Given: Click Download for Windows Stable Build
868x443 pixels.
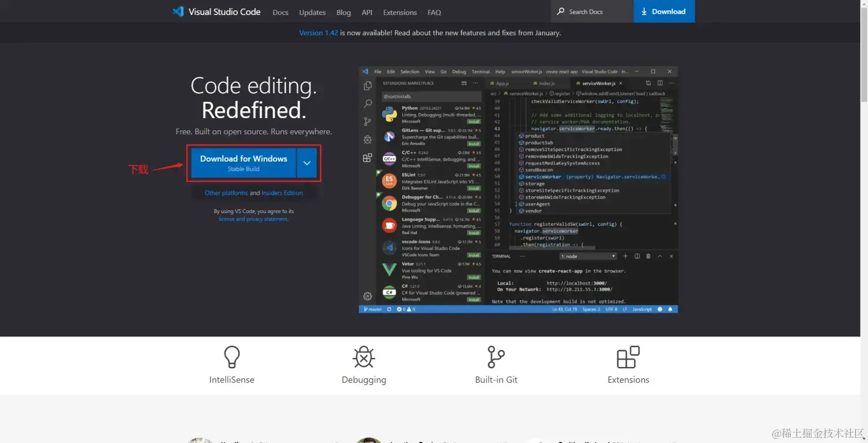Looking at the screenshot, I should pyautogui.click(x=243, y=162).
